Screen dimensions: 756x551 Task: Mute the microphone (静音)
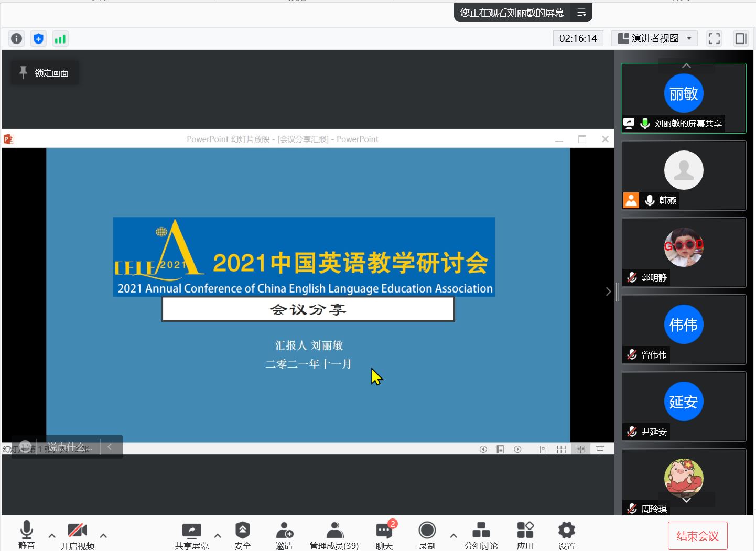pyautogui.click(x=27, y=536)
